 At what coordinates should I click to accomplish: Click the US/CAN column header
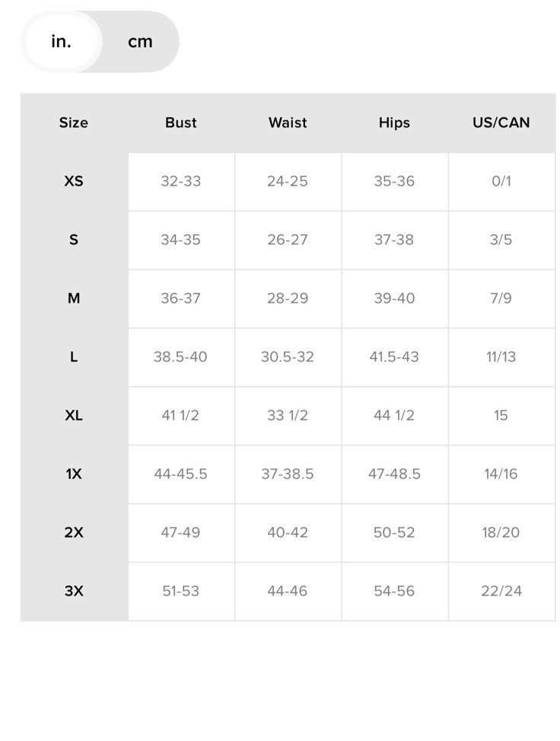pyautogui.click(x=501, y=123)
